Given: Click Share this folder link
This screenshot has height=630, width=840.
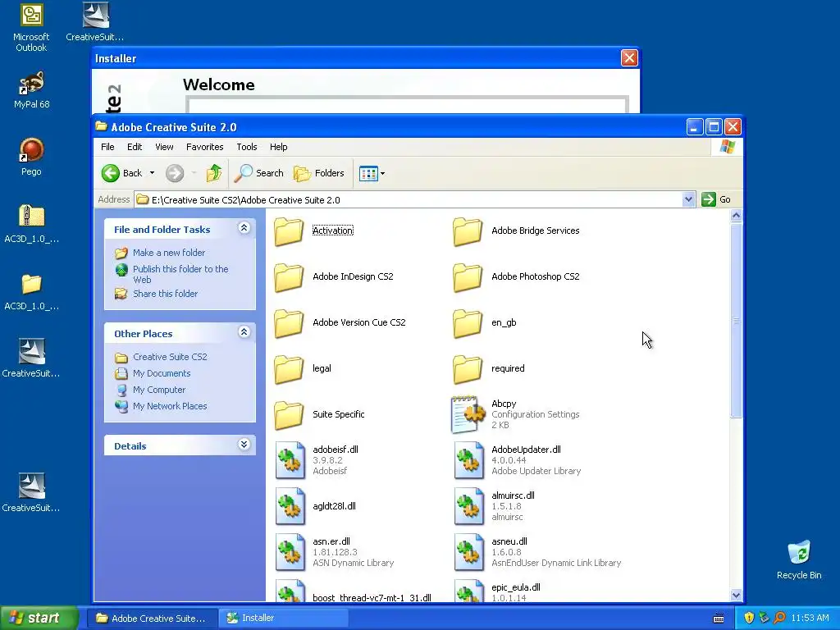Looking at the screenshot, I should (x=165, y=294).
